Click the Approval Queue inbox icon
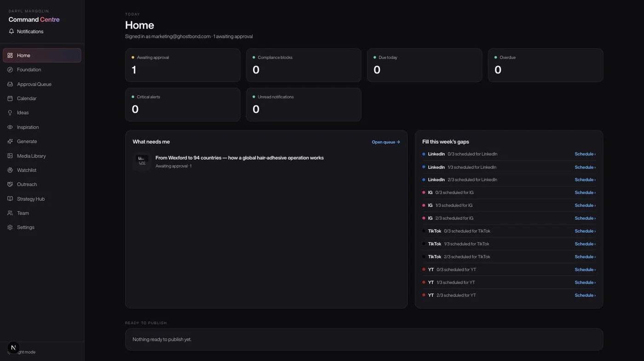644x361 pixels. click(x=10, y=84)
